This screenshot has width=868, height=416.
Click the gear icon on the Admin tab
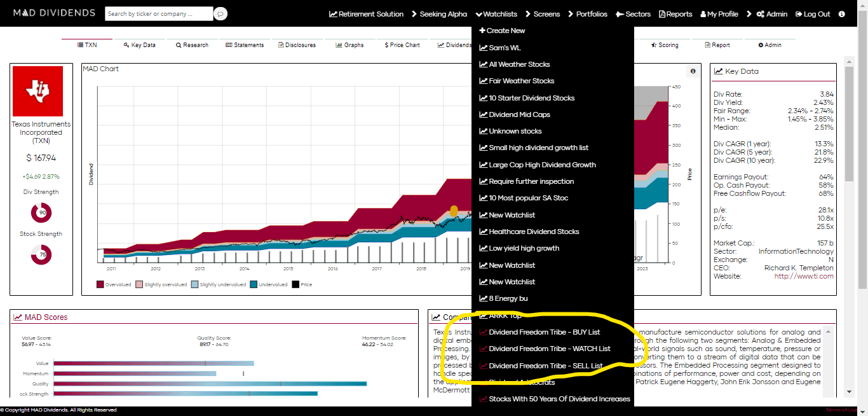pos(762,45)
